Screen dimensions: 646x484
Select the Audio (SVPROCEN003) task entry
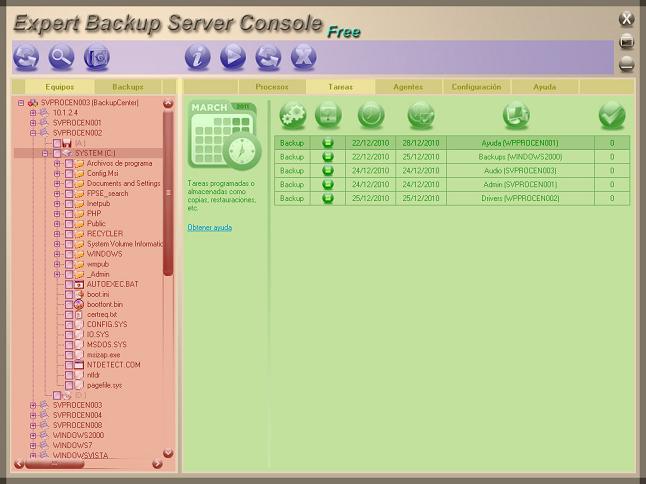452,171
